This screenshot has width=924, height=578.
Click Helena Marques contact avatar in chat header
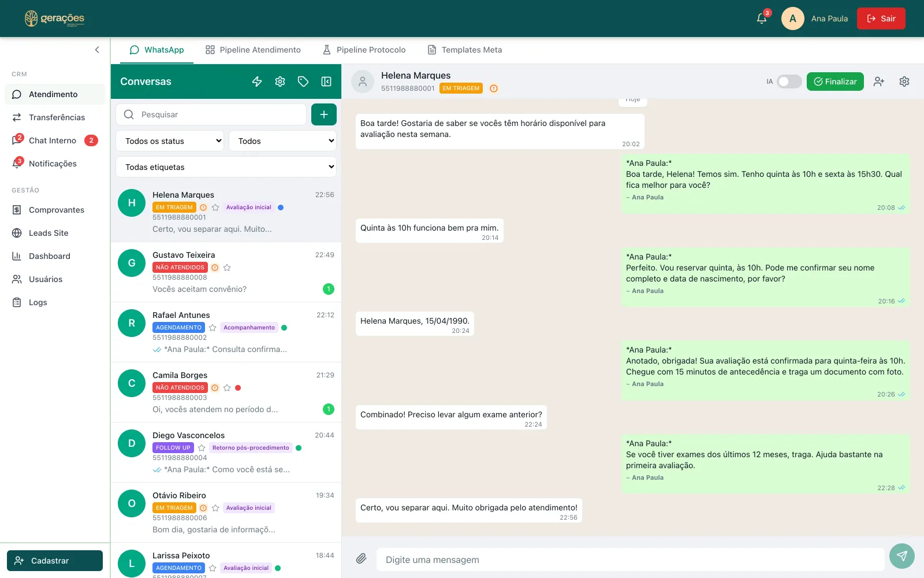click(363, 81)
